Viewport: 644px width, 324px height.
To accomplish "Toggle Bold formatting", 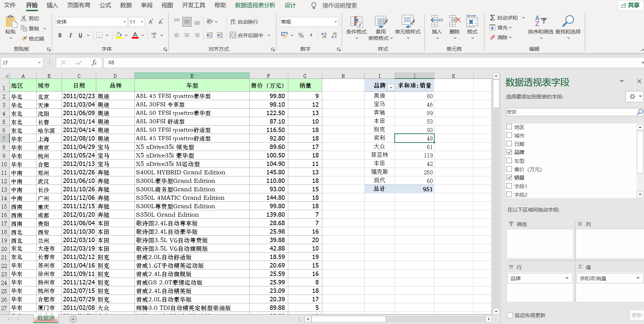I will (60, 35).
